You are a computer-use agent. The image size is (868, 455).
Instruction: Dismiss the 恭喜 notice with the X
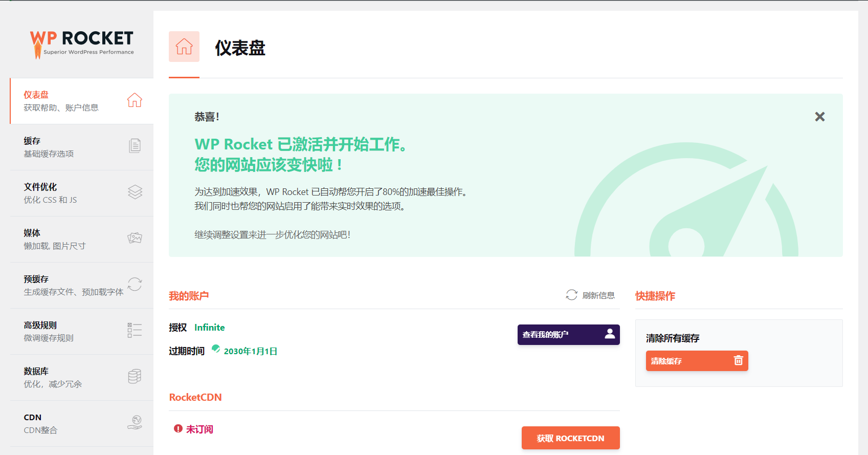820,117
